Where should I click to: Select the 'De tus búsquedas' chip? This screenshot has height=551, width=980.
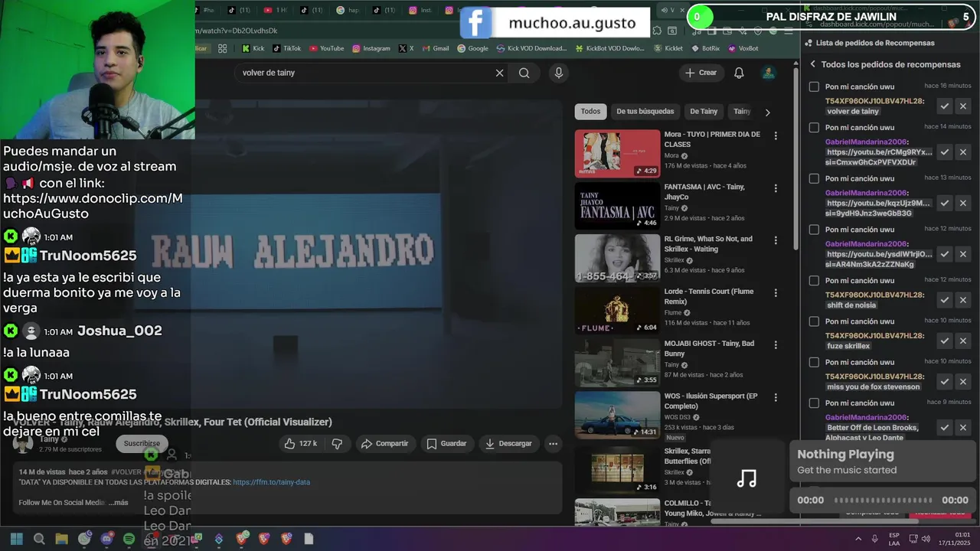click(645, 112)
